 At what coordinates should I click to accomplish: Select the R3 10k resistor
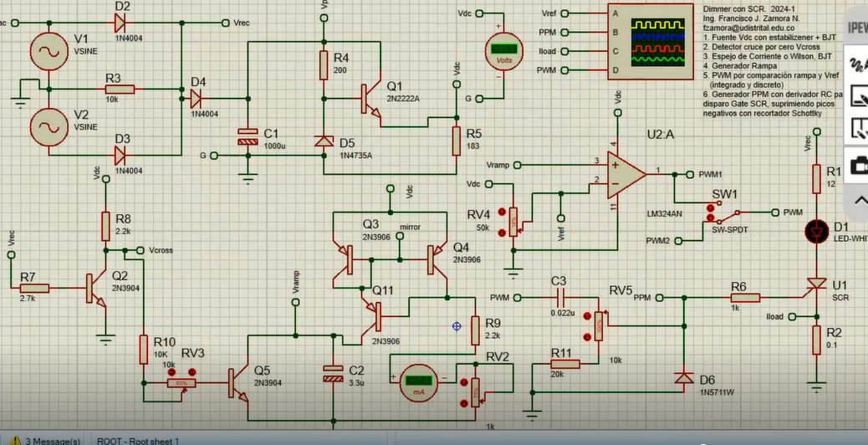[120, 90]
